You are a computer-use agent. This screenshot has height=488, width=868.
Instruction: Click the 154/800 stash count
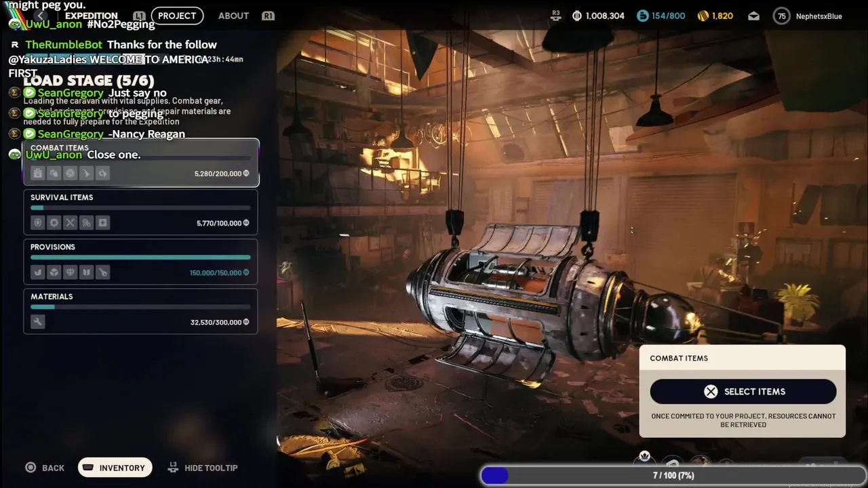point(669,16)
